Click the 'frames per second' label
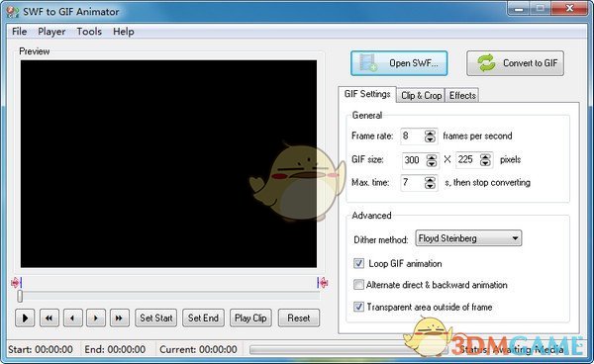594x364 pixels. 477,136
